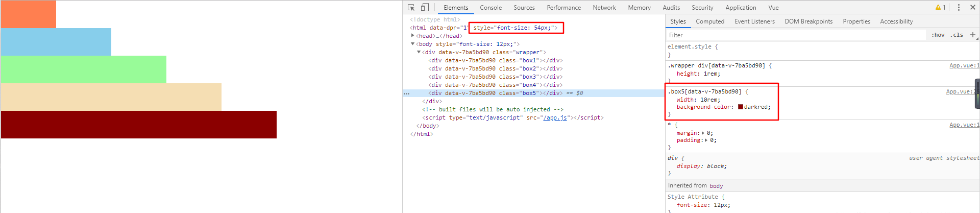This screenshot has height=213, width=980.
Task: Switch to the Console tab
Action: [491, 8]
